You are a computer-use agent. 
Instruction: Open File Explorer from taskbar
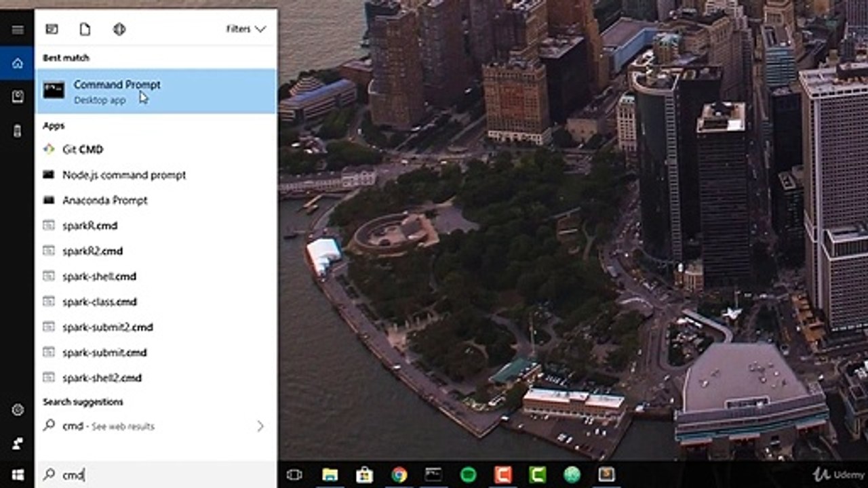click(330, 475)
